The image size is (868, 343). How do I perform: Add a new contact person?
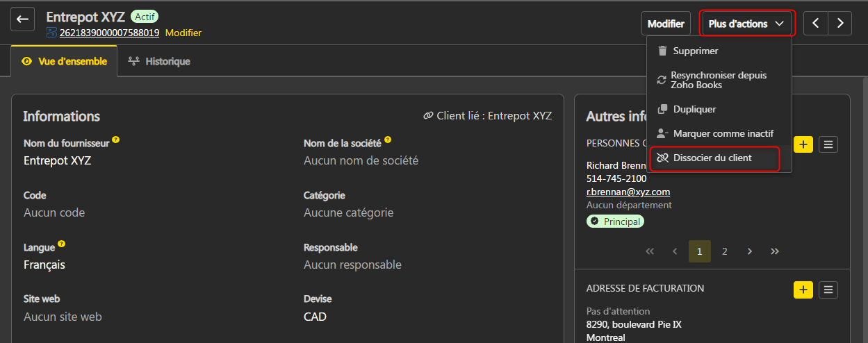click(x=803, y=144)
